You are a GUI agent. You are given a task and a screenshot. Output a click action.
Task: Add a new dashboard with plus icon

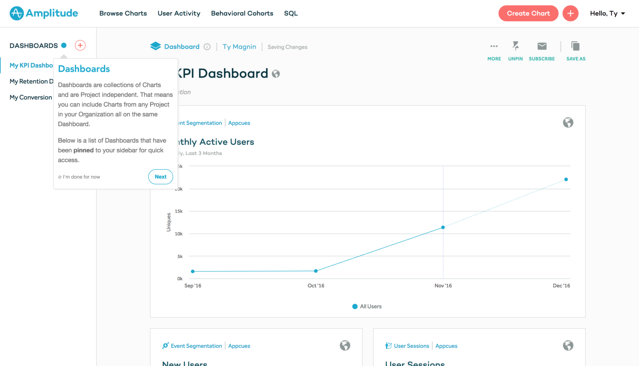click(x=80, y=45)
